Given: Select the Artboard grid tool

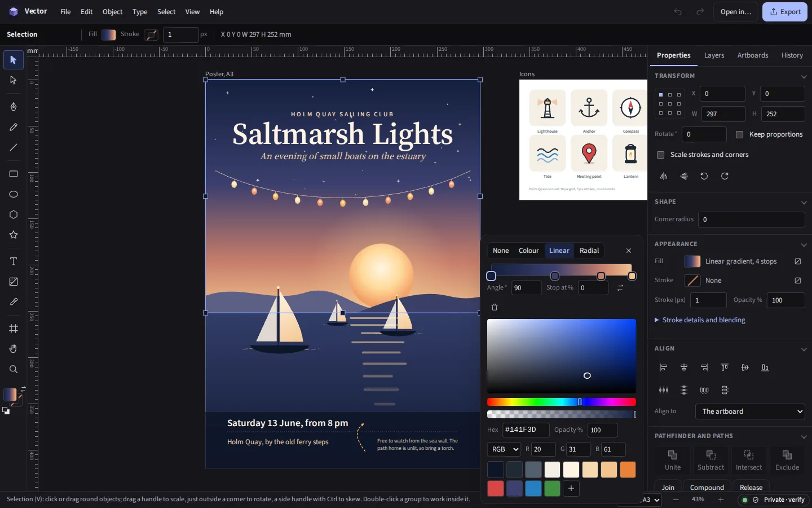Looking at the screenshot, I should point(14,329).
